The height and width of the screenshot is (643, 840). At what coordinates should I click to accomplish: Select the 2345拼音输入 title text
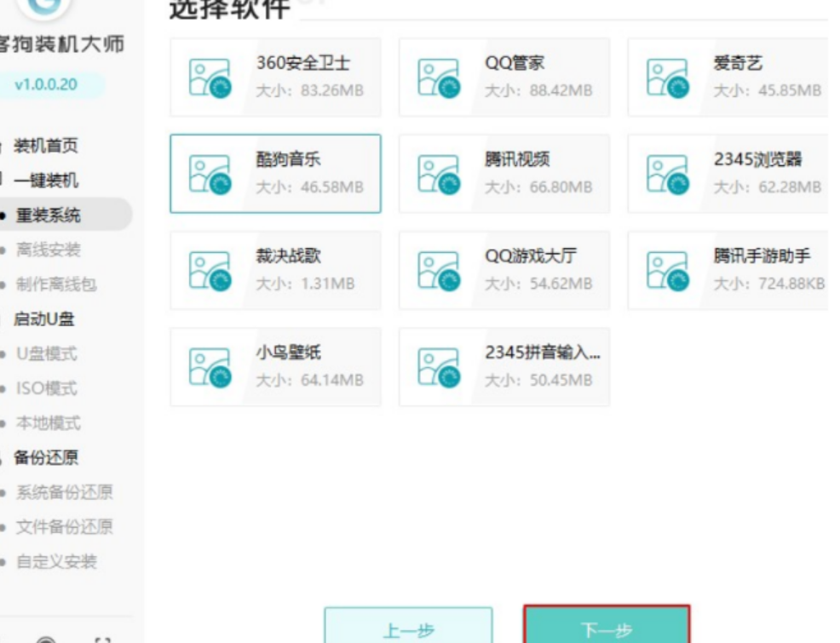[x=542, y=353]
